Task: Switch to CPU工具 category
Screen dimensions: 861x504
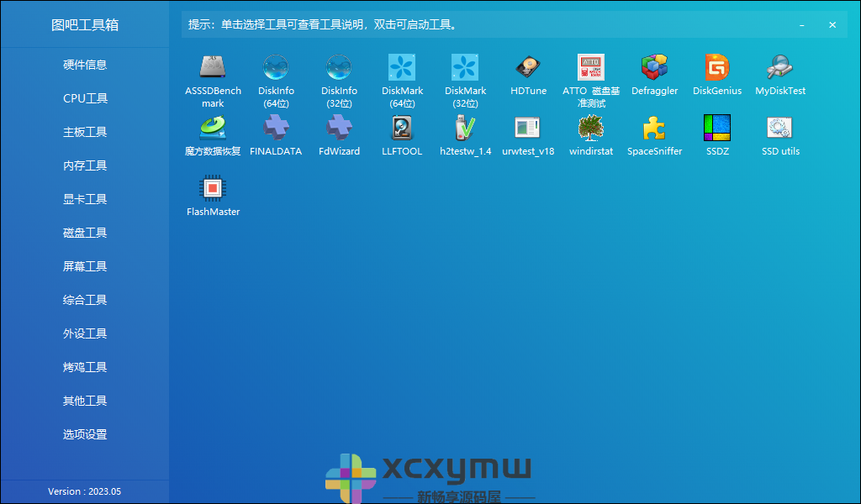Action: pyautogui.click(x=84, y=98)
